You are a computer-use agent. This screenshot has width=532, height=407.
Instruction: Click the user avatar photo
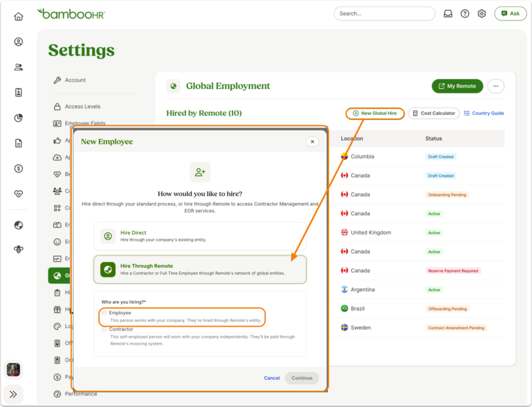point(13,369)
